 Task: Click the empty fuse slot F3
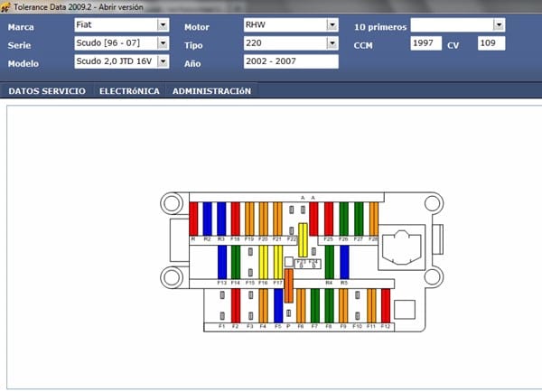tap(250, 306)
